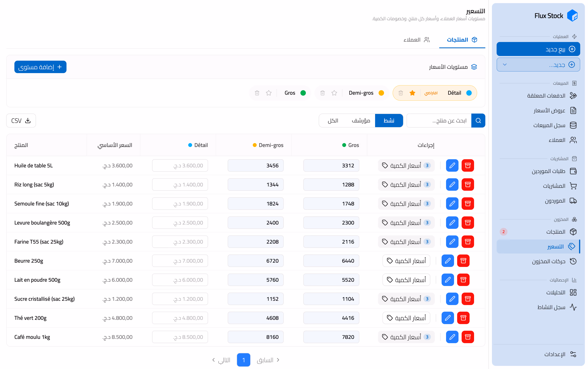Open حركات المخزون in sidebar
Viewport: 588px width, 369px height.
[538, 261]
